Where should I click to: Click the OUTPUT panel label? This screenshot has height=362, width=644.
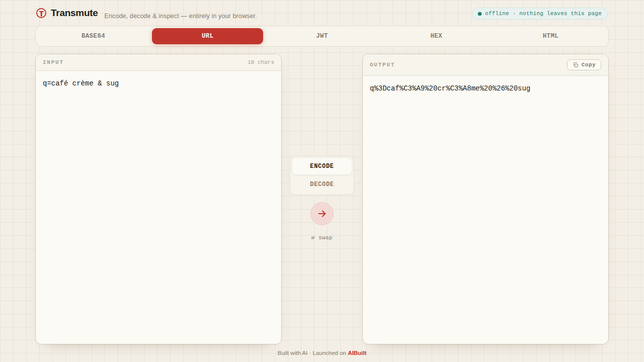pos(382,65)
